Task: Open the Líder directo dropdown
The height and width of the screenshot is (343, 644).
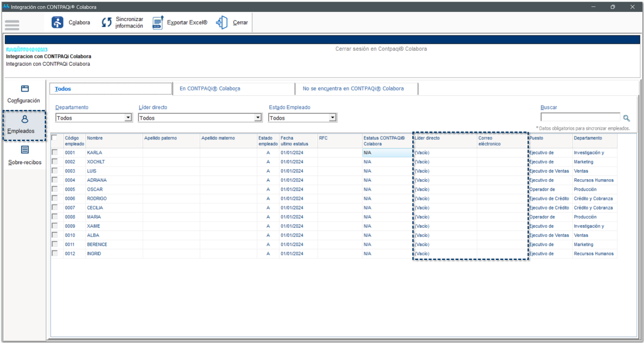Action: click(258, 118)
